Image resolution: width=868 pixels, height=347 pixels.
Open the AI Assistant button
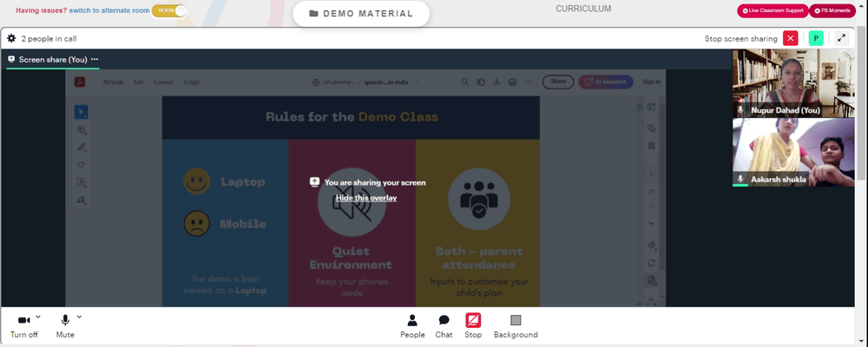coord(606,82)
